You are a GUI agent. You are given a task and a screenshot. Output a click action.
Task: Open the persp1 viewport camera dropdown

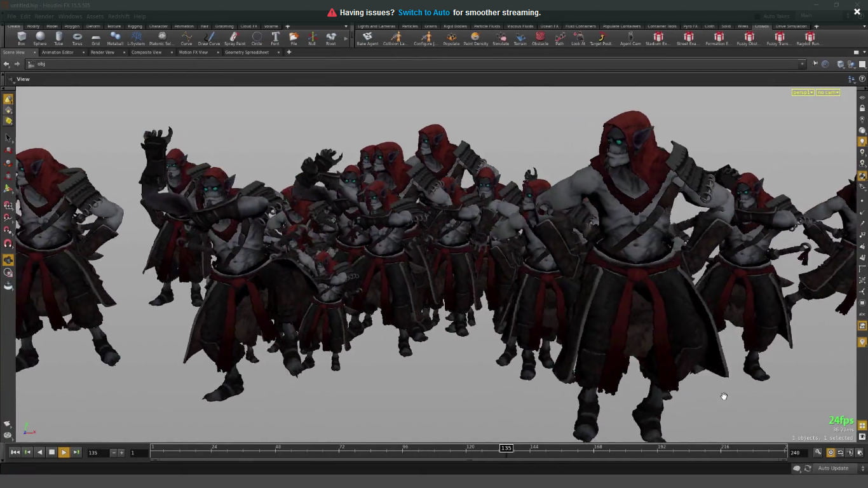pos(802,91)
